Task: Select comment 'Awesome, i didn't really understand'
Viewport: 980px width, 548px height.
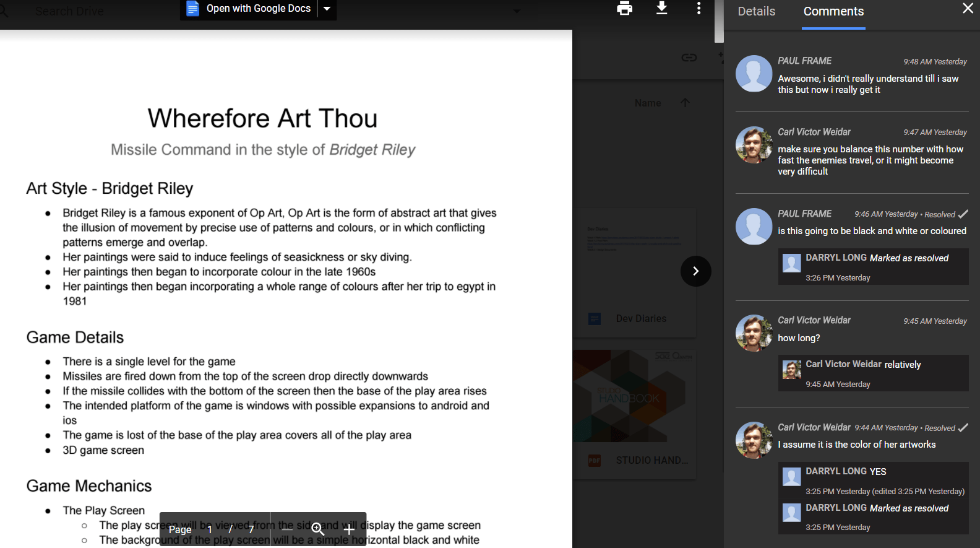Action: [x=868, y=84]
